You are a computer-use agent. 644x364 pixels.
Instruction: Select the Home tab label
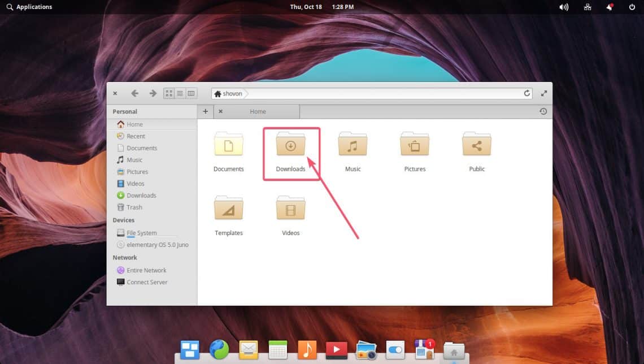(258, 111)
